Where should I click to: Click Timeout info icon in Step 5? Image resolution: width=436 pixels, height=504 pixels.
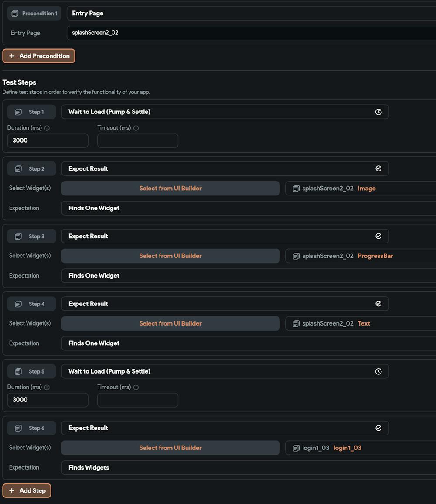click(136, 387)
